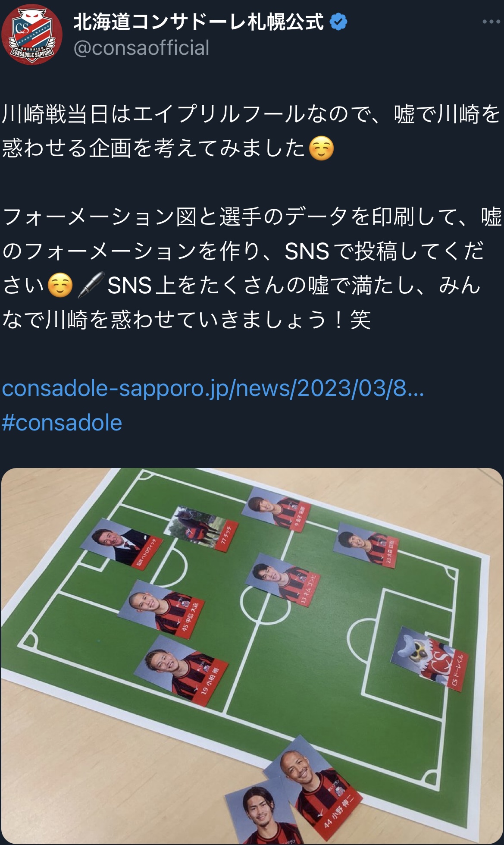Tap the 北海道コンサドーレ札幌公式 account name
Viewport: 504px width, 845px height.
tap(198, 22)
